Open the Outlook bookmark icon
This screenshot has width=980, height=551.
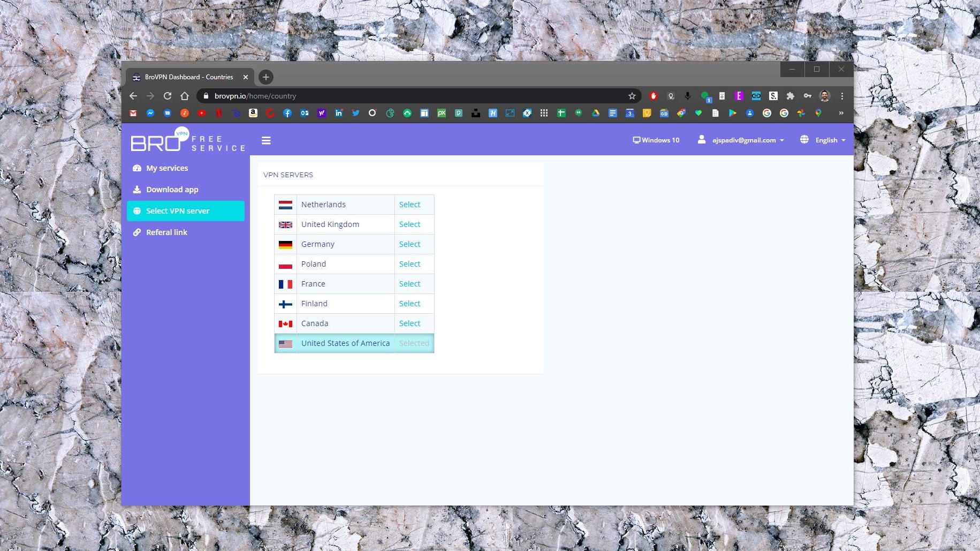point(305,113)
